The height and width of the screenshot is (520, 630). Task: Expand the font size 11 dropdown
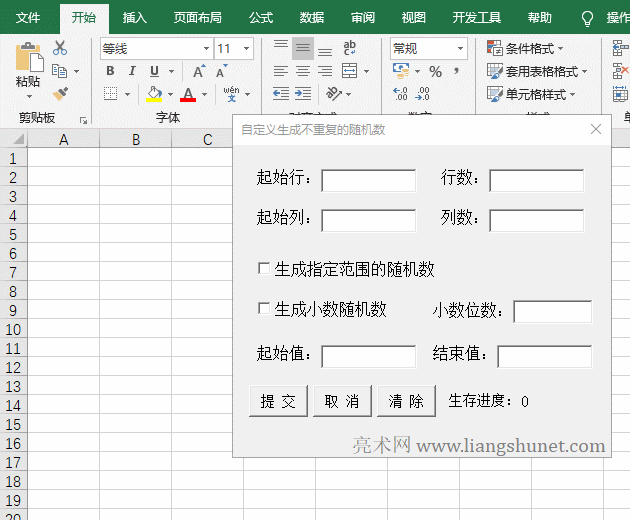pyautogui.click(x=246, y=49)
